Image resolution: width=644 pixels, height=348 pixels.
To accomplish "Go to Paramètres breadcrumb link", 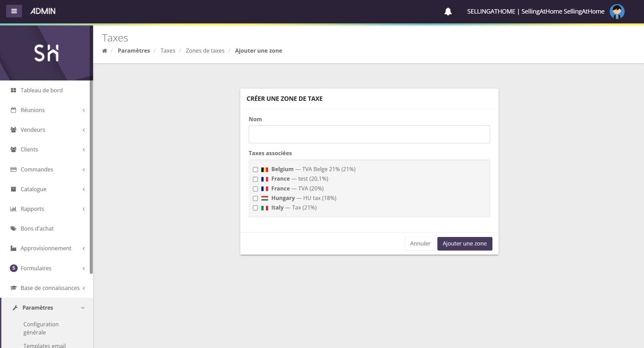I will click(x=134, y=51).
